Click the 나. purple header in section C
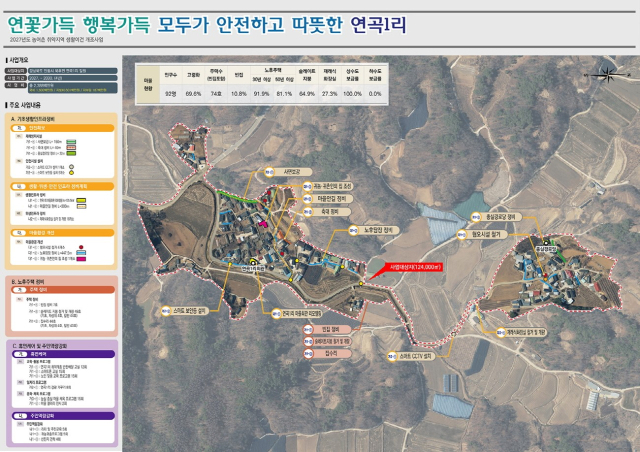The width and height of the screenshot is (640, 452). tap(63, 416)
